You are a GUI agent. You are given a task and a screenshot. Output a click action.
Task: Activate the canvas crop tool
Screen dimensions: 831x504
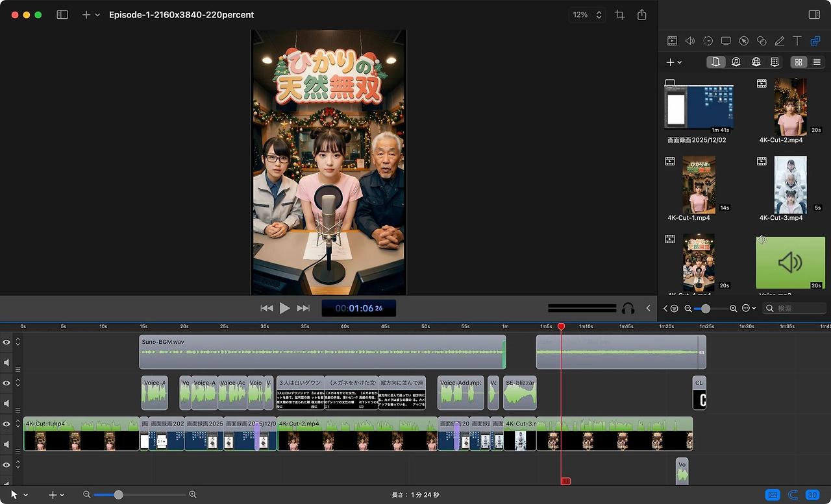click(x=620, y=14)
